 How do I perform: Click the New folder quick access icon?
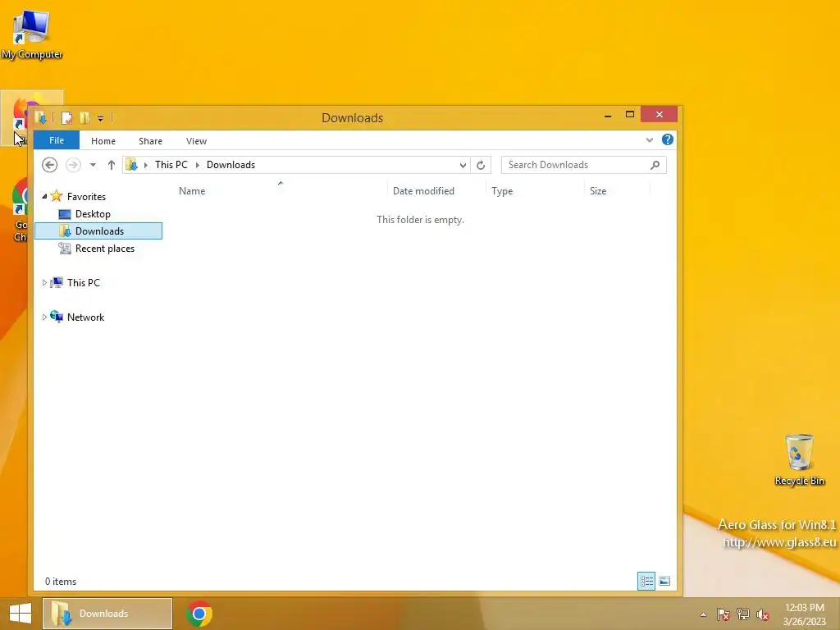84,118
